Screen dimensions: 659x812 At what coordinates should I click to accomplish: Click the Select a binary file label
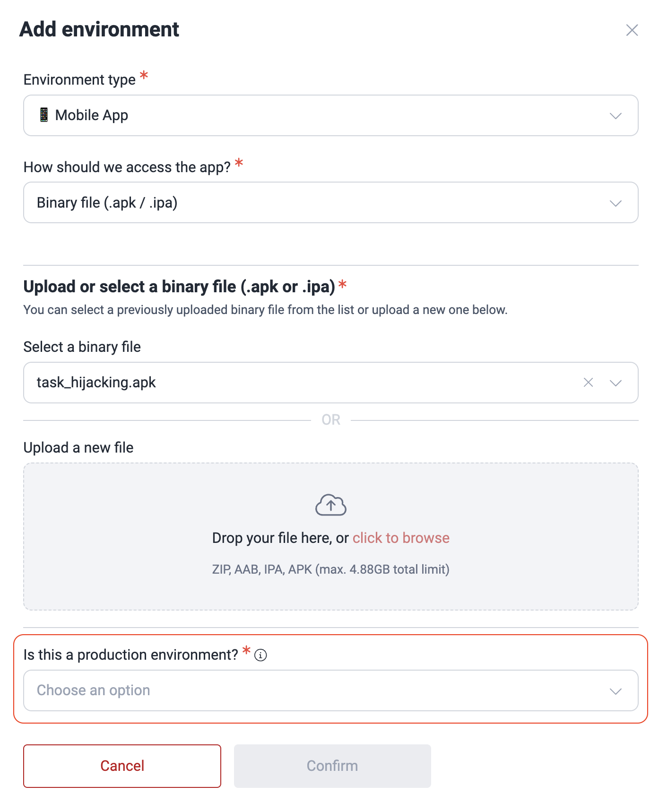click(82, 347)
